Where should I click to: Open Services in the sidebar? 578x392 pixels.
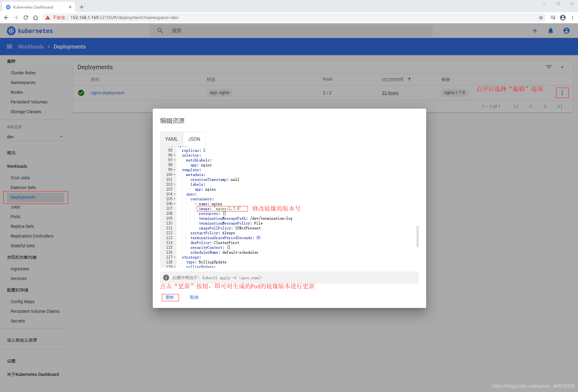click(x=19, y=279)
